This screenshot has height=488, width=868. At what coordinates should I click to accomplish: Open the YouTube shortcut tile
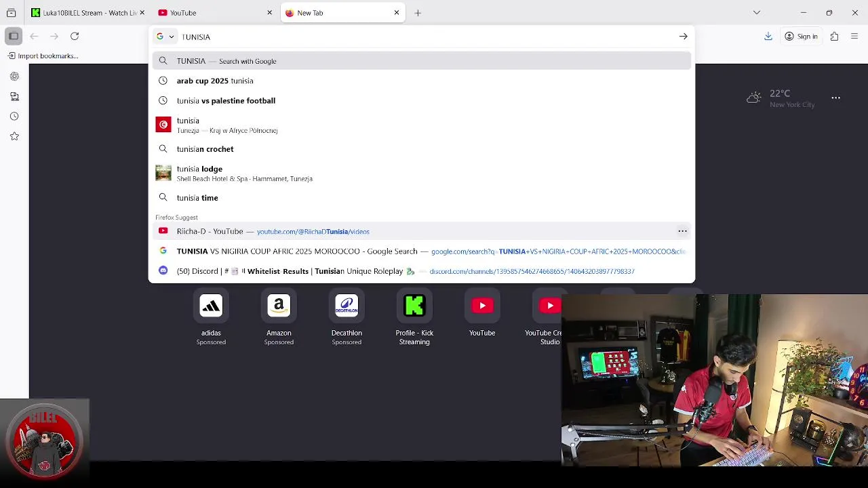(482, 313)
